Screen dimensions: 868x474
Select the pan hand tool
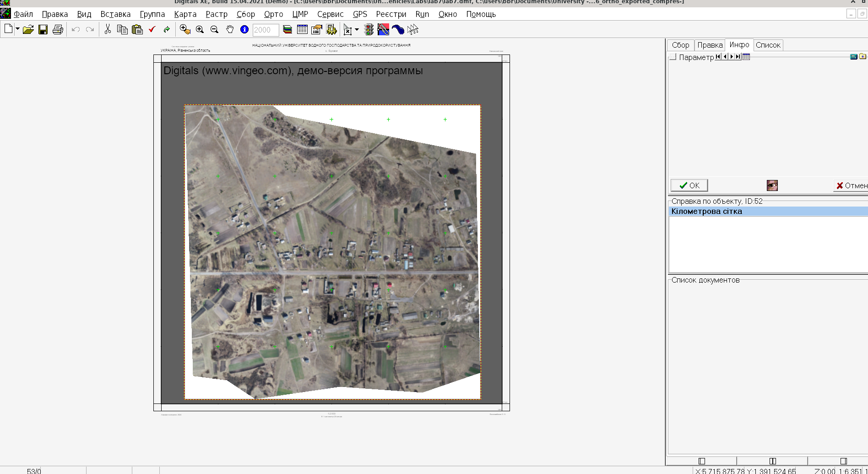pos(230,30)
